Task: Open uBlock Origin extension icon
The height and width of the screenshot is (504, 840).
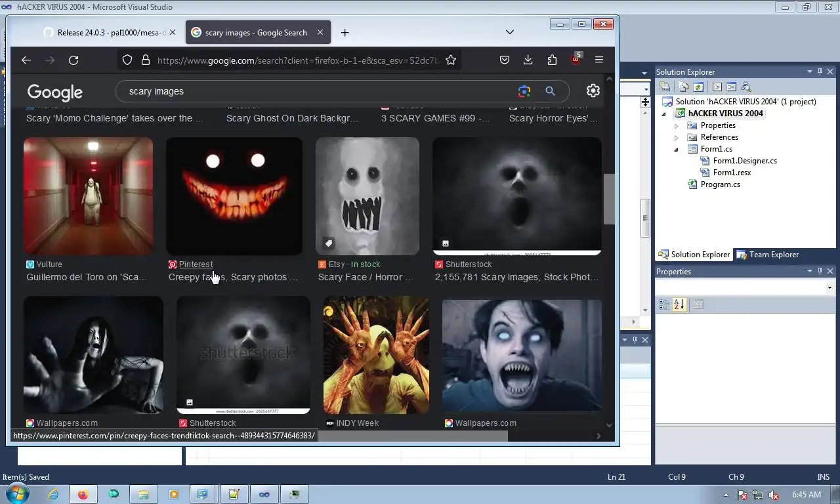Action: pyautogui.click(x=576, y=59)
